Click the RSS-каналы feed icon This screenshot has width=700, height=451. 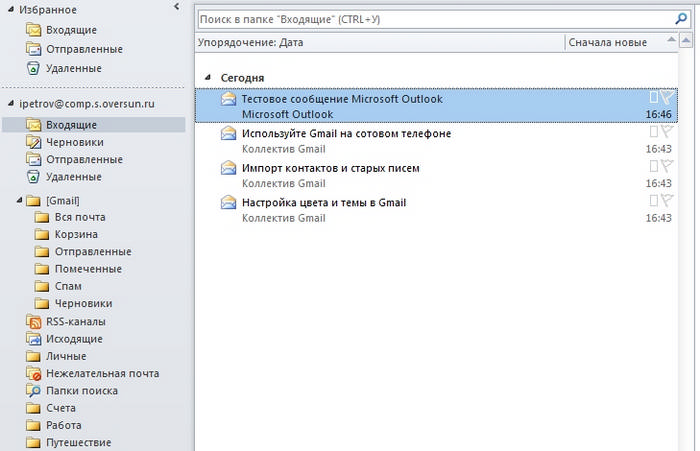coord(33,322)
